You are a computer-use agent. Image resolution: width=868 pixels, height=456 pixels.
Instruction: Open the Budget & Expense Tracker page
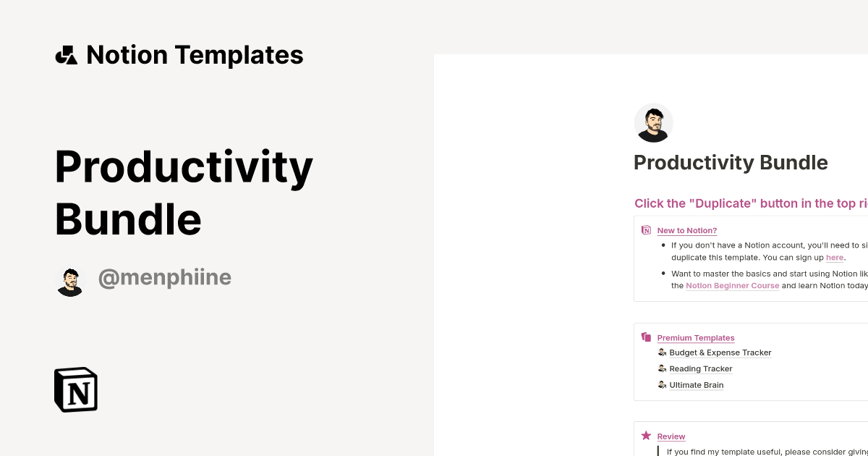point(720,353)
